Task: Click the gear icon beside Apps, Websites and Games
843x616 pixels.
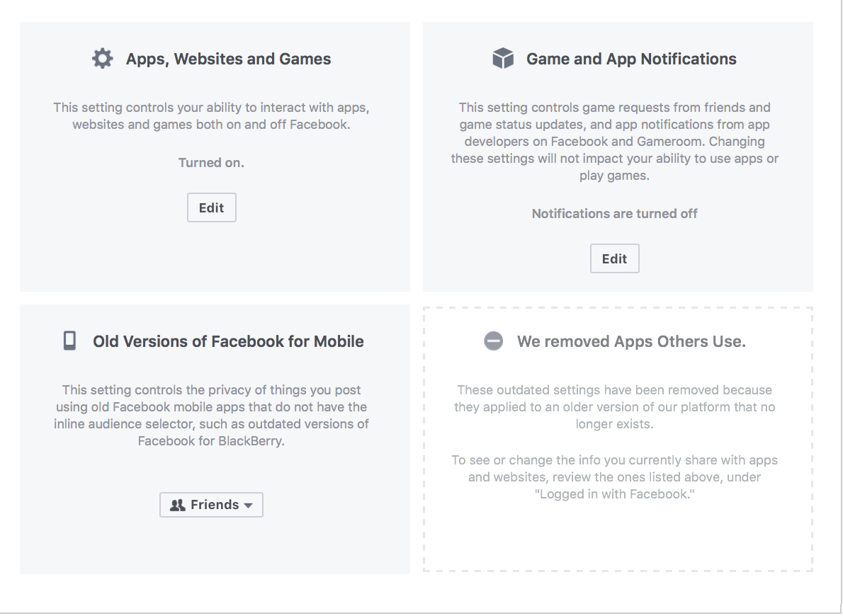Action: point(102,58)
